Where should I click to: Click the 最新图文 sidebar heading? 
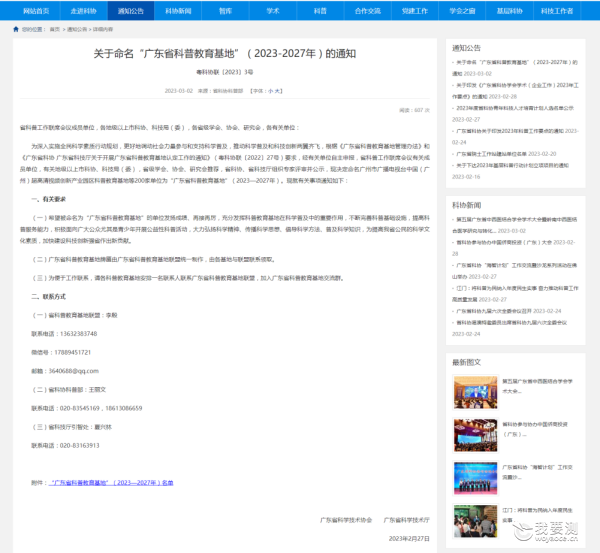click(x=466, y=362)
